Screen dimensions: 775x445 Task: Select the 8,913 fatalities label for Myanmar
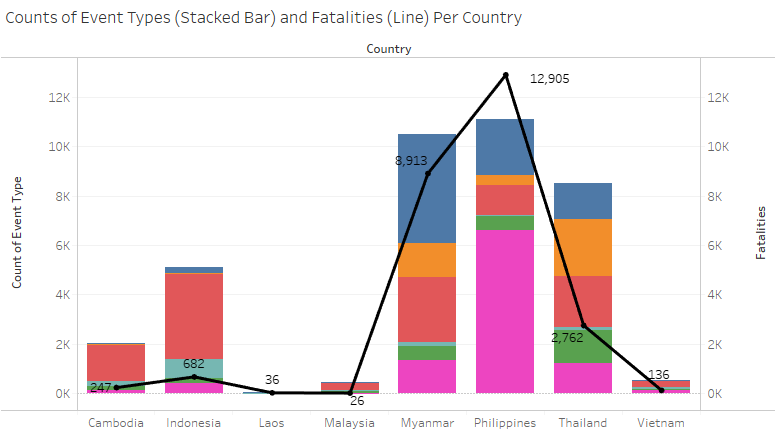point(411,160)
